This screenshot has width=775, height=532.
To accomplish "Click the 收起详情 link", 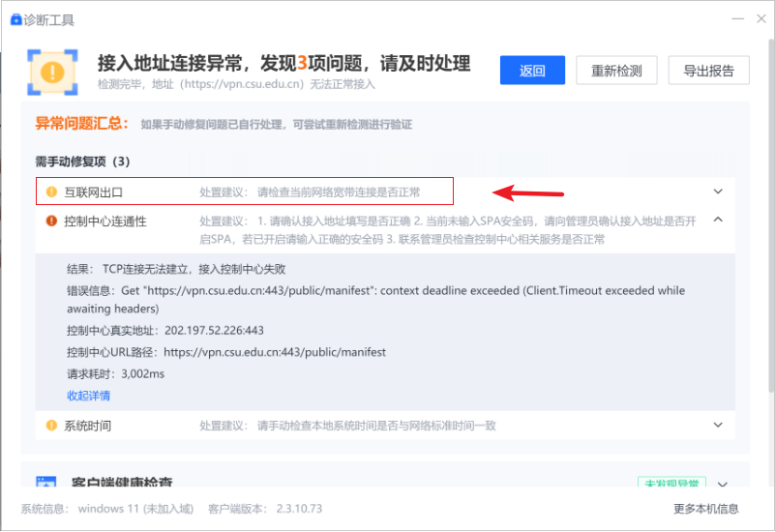I will click(88, 396).
